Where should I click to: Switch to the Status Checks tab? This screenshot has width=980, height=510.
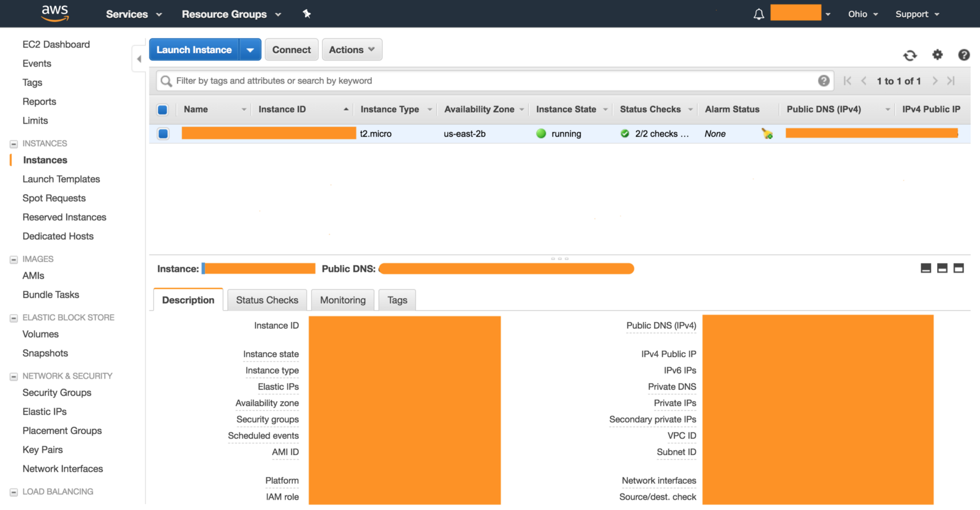coord(267,300)
